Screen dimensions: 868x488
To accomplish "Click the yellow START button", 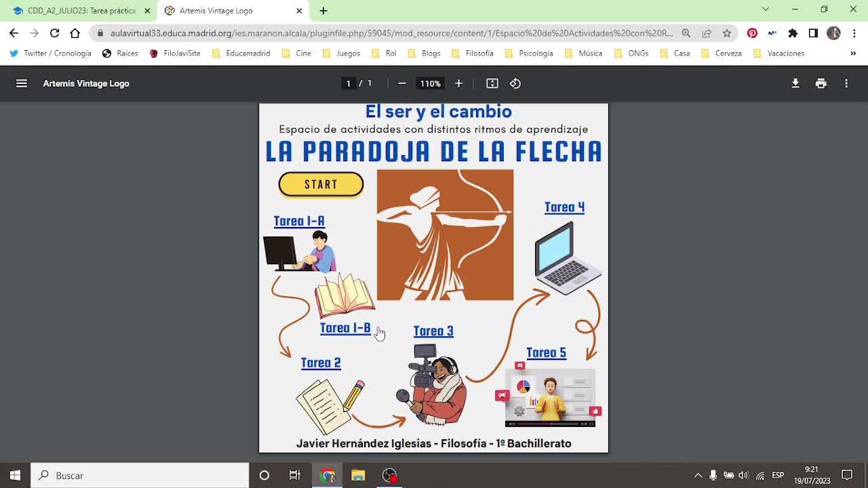I will (321, 184).
